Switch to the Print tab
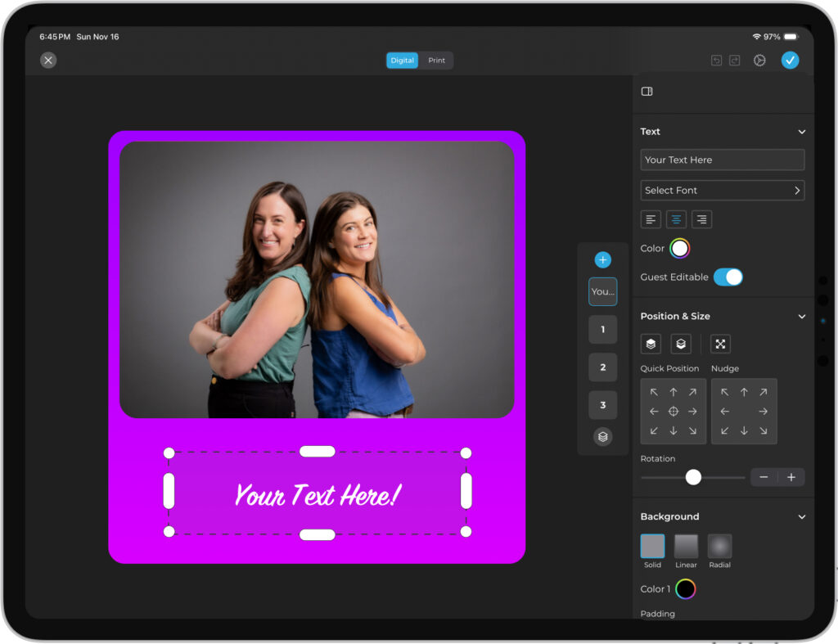This screenshot has width=838, height=644. (x=437, y=61)
